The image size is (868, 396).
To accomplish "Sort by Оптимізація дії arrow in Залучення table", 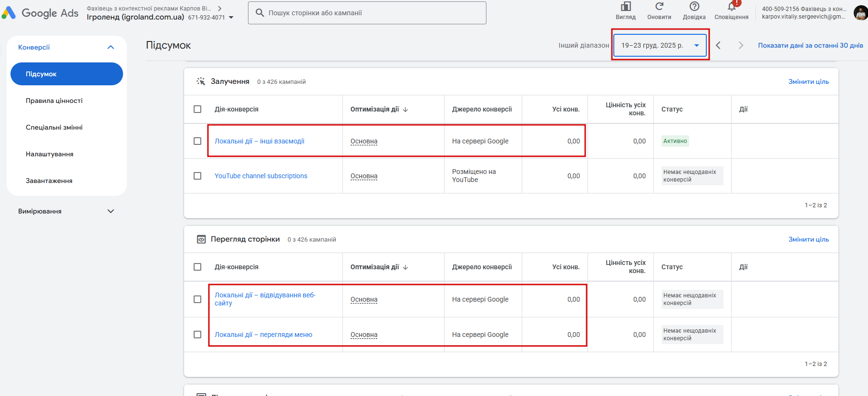I will pos(405,109).
